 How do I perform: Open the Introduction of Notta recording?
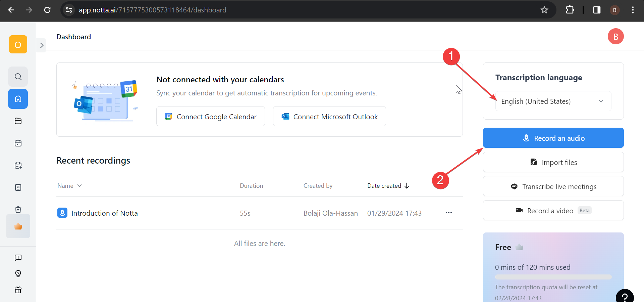coord(105,213)
